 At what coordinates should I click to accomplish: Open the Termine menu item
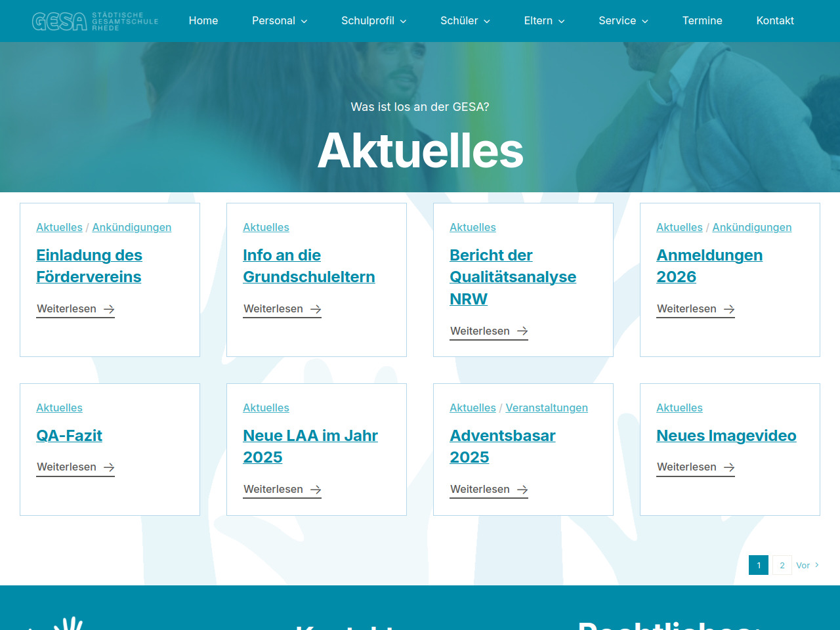click(702, 21)
